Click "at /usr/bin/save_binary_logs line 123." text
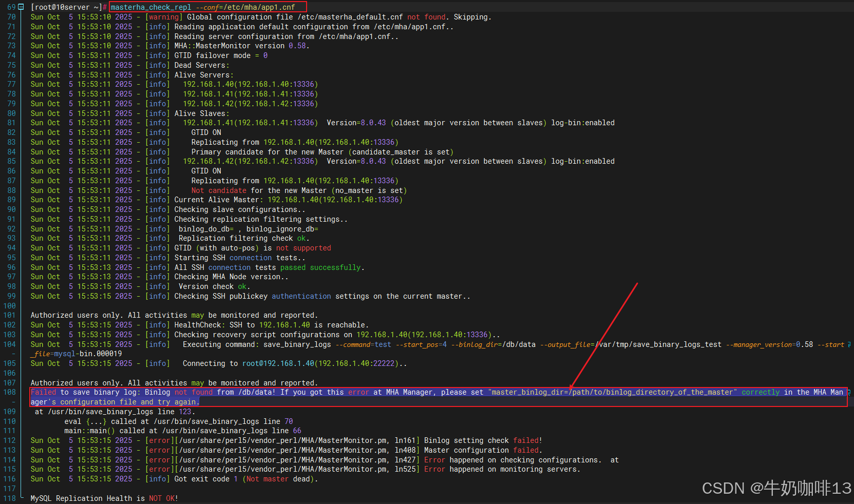 pos(115,412)
